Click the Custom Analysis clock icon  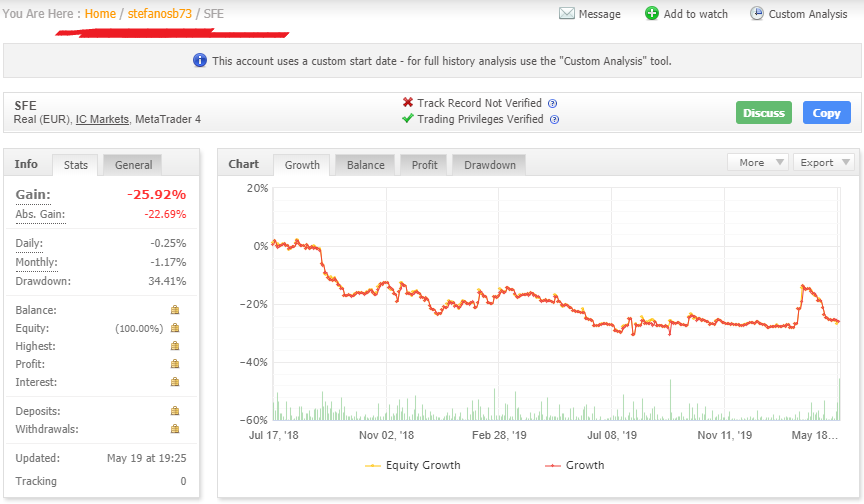pyautogui.click(x=757, y=14)
